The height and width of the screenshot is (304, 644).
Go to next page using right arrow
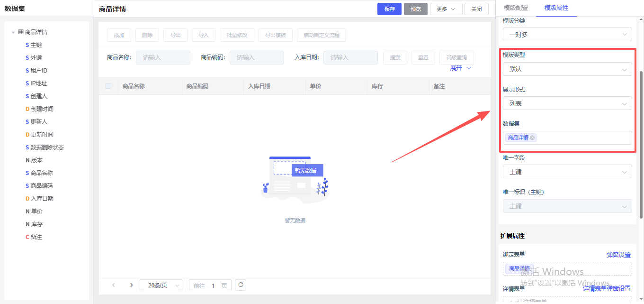coord(131,285)
